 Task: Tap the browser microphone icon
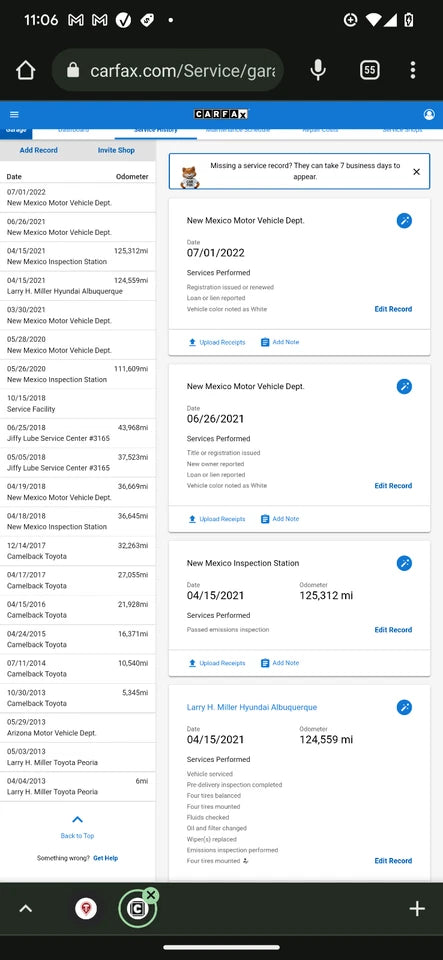point(318,70)
